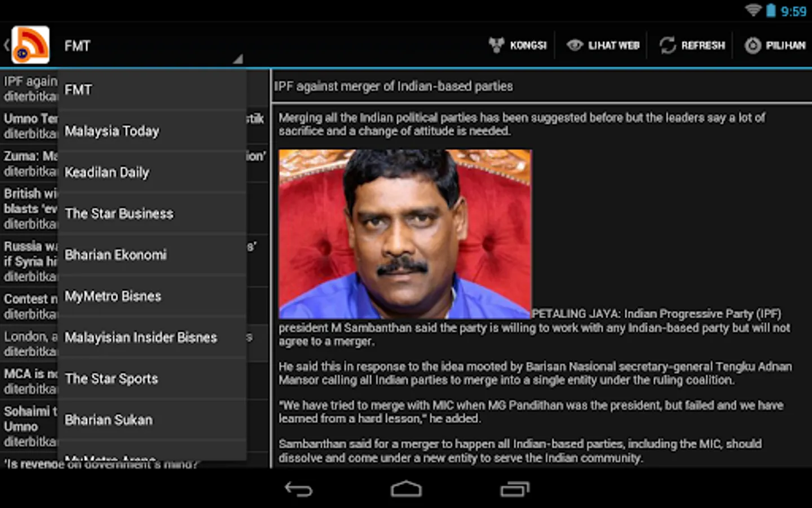Collapse the FMT feed spinner header
The image size is (812, 508).
(x=152, y=46)
